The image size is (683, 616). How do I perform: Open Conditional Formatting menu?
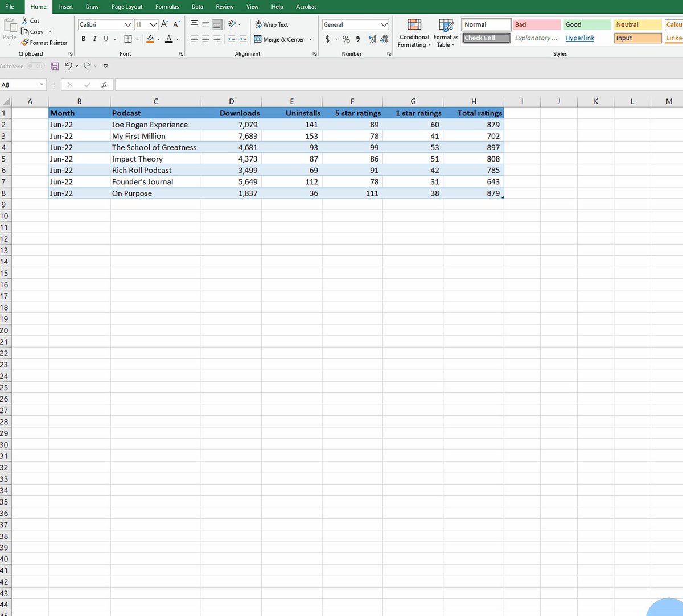(x=414, y=33)
